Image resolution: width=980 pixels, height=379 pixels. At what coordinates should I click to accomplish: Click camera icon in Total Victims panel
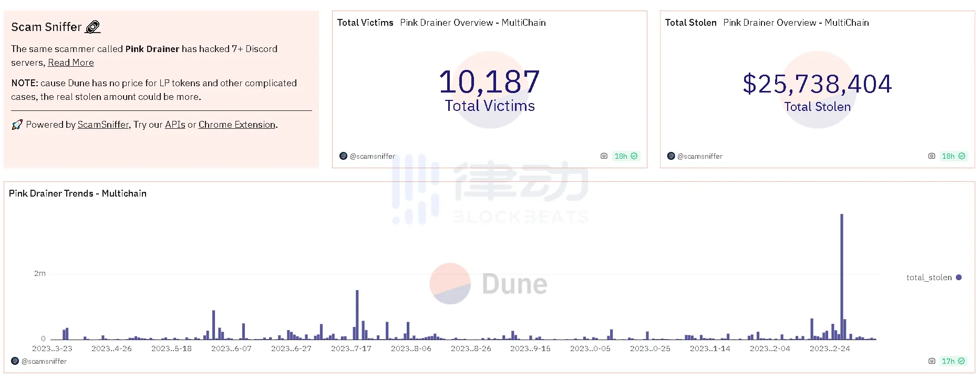pos(604,156)
